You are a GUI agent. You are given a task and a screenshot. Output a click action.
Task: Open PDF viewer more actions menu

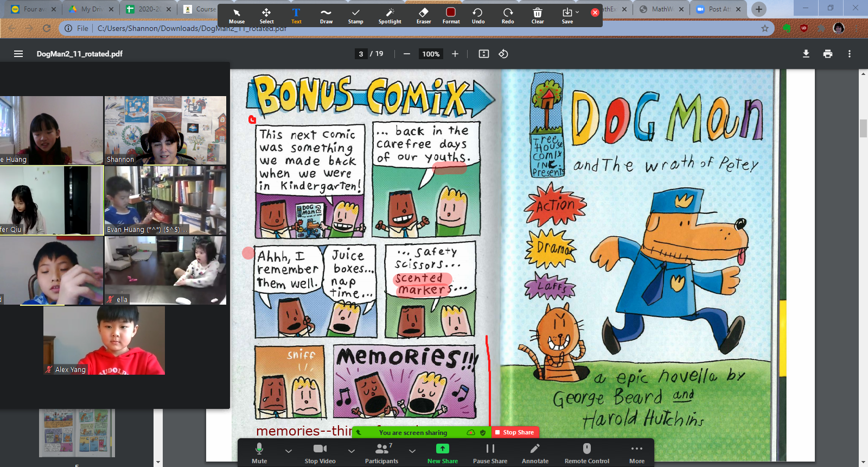(x=850, y=54)
